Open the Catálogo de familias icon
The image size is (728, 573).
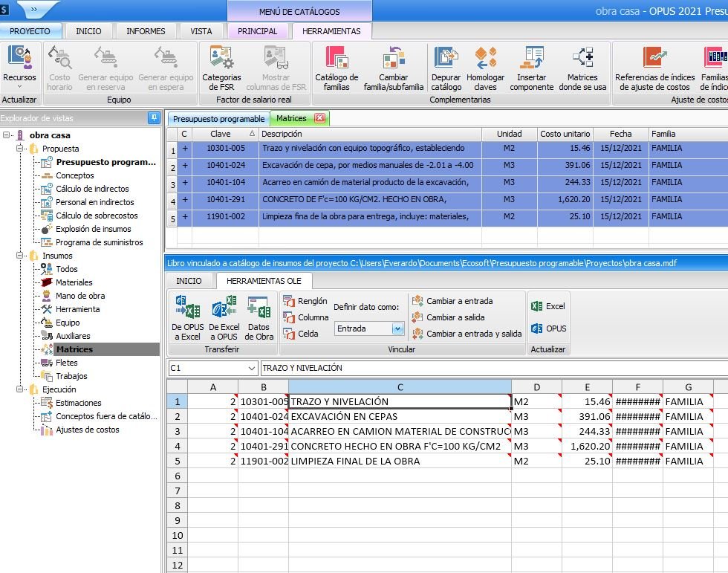pos(337,68)
